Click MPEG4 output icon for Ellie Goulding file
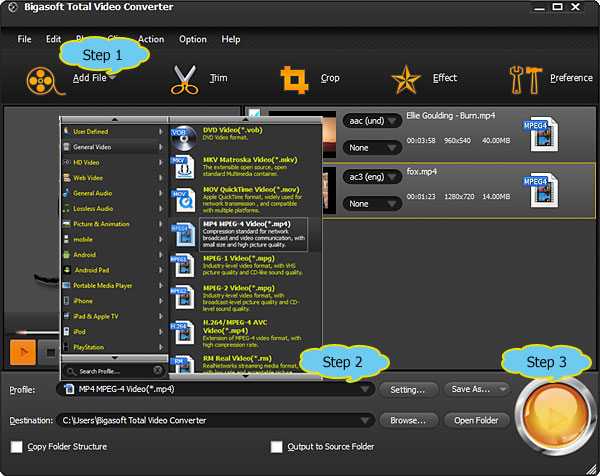 click(x=541, y=134)
